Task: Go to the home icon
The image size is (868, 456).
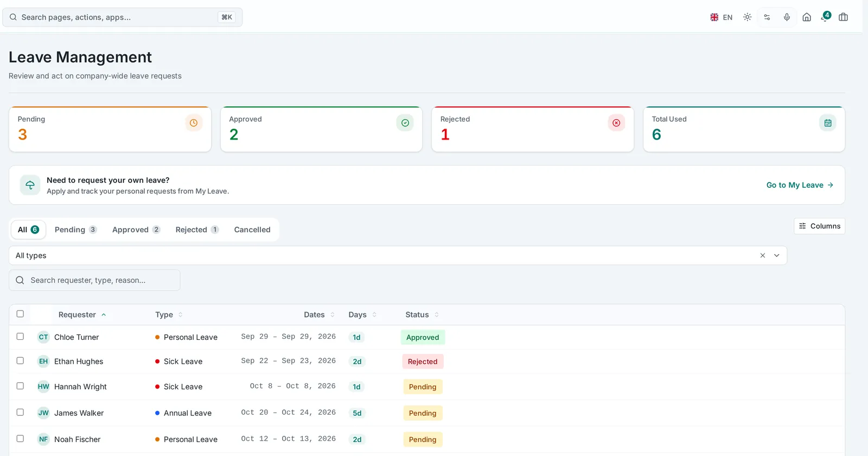Action: tap(807, 17)
